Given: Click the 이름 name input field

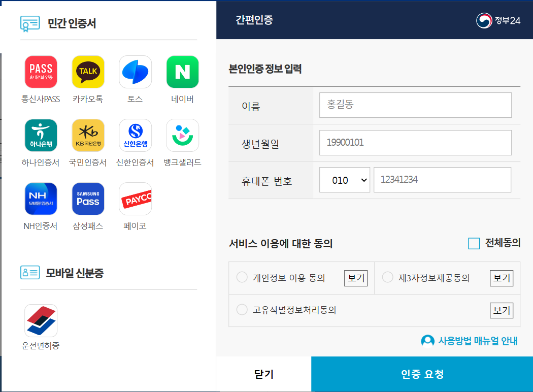Looking at the screenshot, I should [x=415, y=105].
